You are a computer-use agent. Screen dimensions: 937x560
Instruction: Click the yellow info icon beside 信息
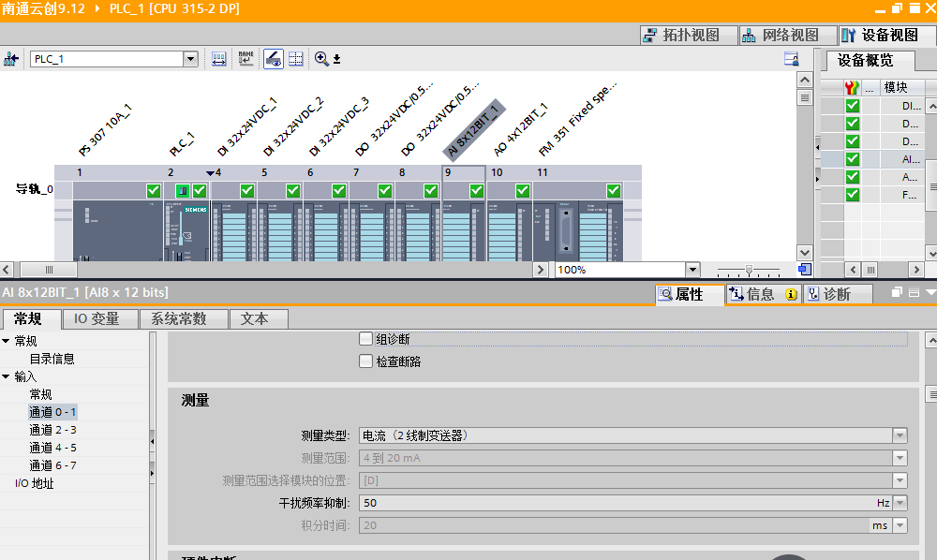click(791, 294)
